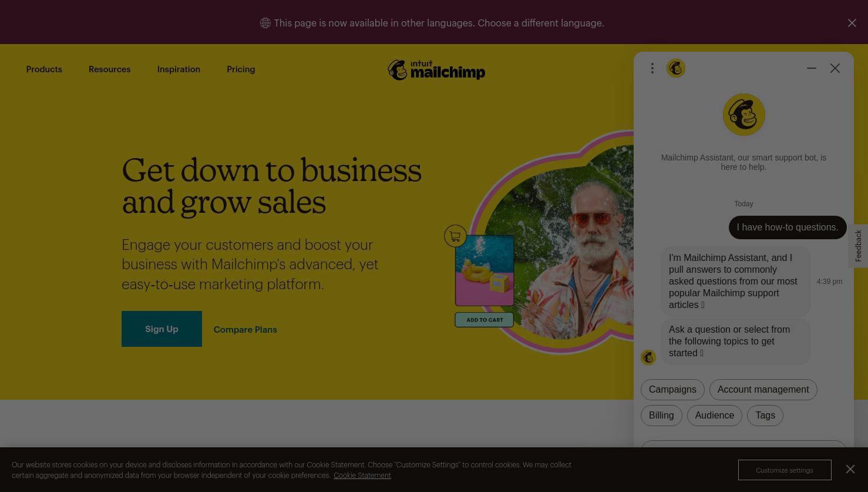
Task: Open the Feedback side tab
Action: pyautogui.click(x=858, y=246)
